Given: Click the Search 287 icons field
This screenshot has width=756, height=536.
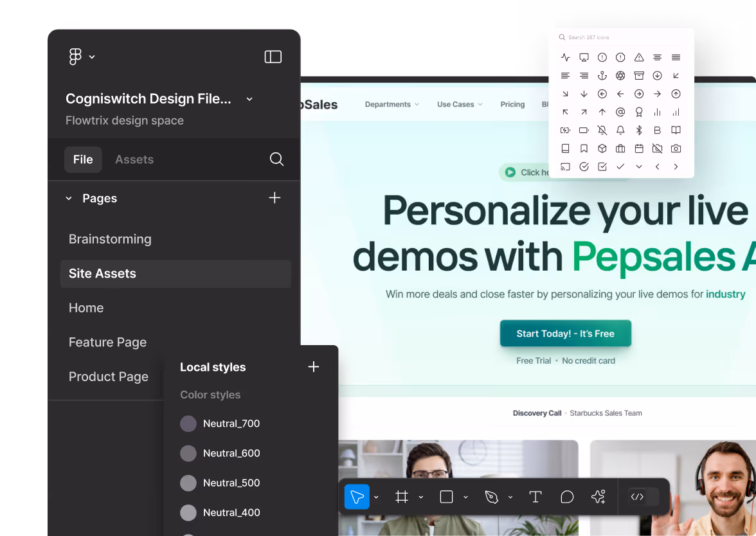Looking at the screenshot, I should point(622,37).
